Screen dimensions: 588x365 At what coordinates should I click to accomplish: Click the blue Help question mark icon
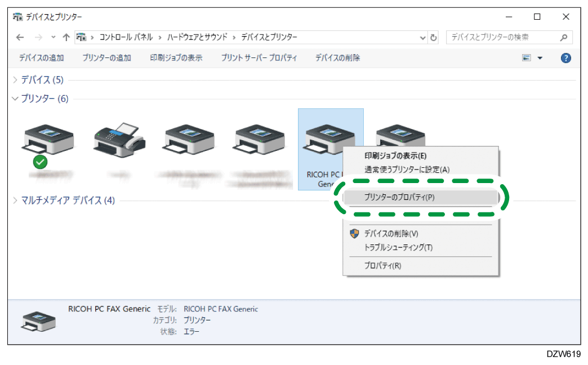point(565,57)
